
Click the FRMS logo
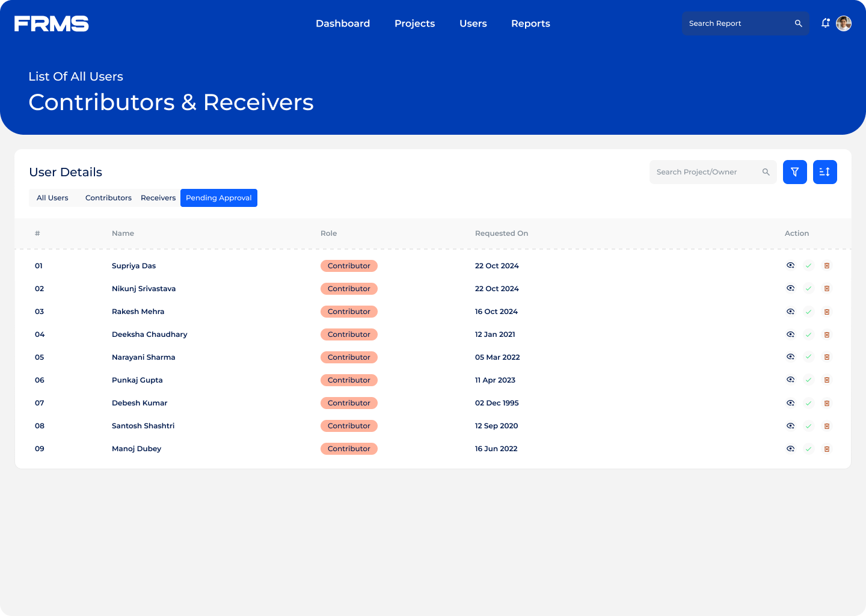click(x=52, y=23)
